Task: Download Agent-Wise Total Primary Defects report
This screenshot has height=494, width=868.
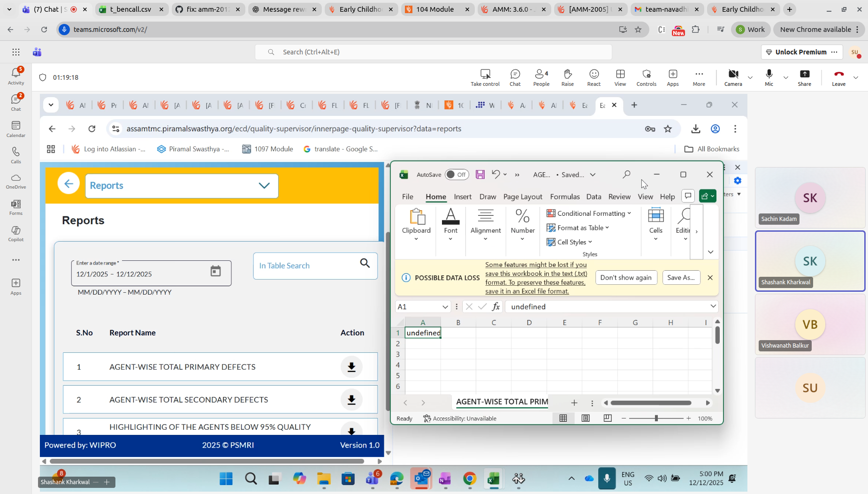Action: tap(351, 367)
